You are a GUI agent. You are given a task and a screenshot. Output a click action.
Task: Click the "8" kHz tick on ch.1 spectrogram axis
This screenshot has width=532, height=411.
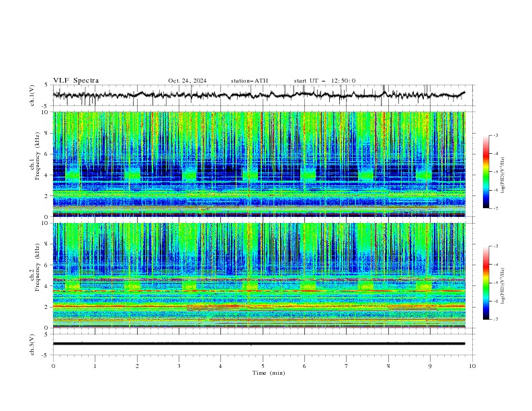click(x=47, y=133)
